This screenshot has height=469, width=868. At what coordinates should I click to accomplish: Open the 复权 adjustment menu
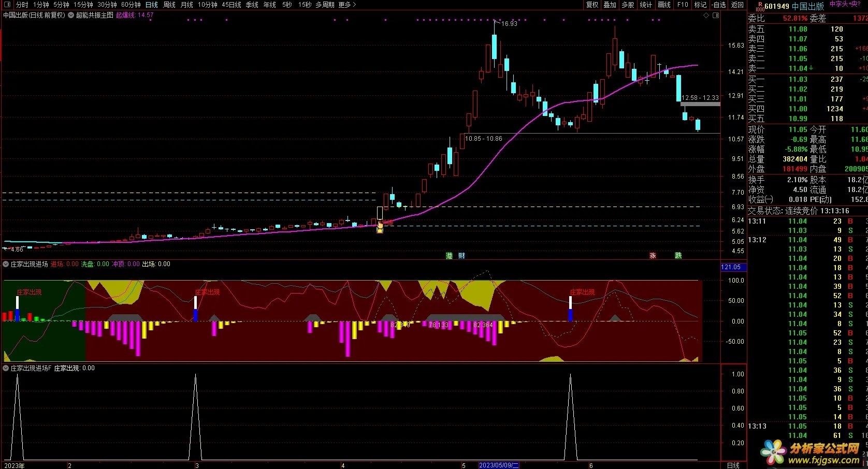(x=592, y=5)
